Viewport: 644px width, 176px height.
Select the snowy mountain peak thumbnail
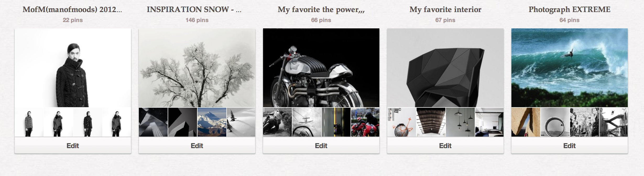pos(212,122)
